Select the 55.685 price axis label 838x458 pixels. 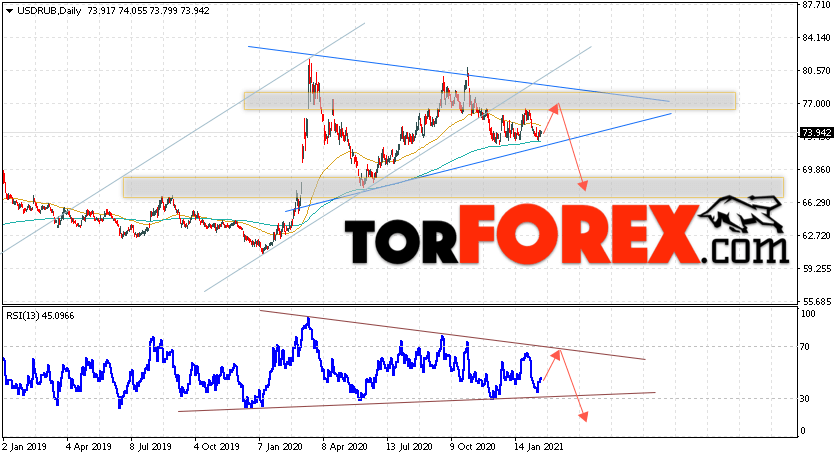[x=816, y=301]
